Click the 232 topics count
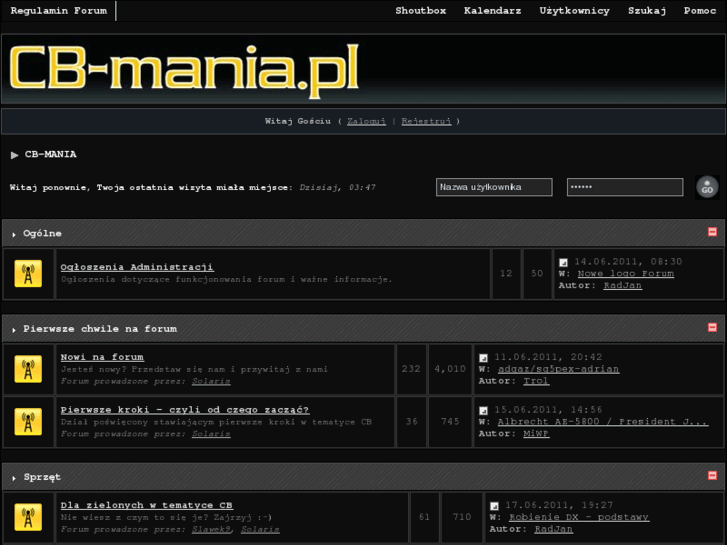The image size is (727, 545). 411,369
